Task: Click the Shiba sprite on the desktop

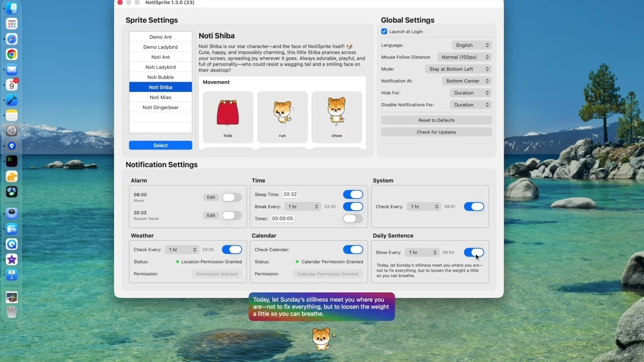Action: [321, 338]
